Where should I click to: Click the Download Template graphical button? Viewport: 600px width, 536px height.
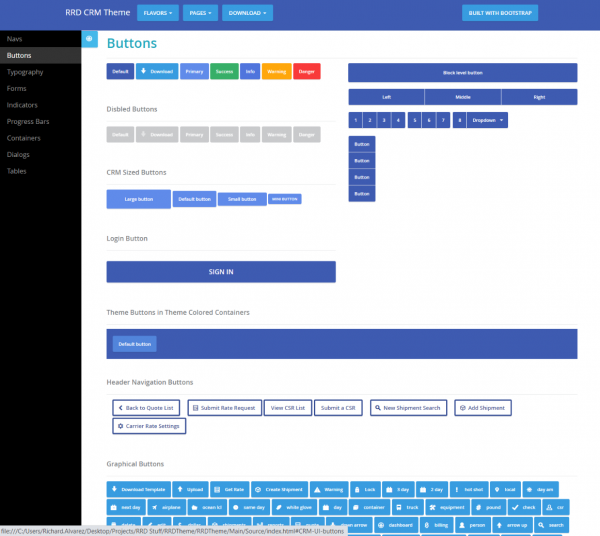pyautogui.click(x=139, y=489)
